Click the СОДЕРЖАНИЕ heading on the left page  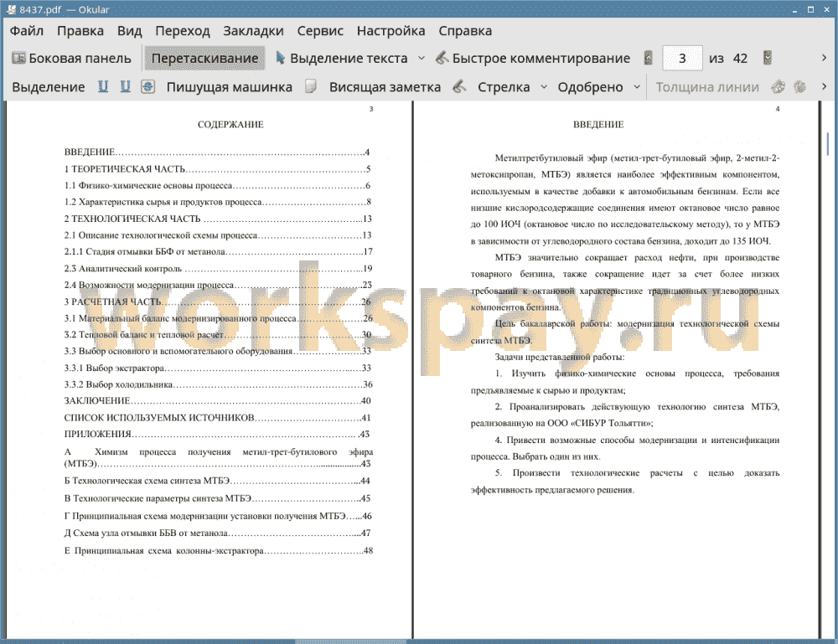pyautogui.click(x=230, y=125)
